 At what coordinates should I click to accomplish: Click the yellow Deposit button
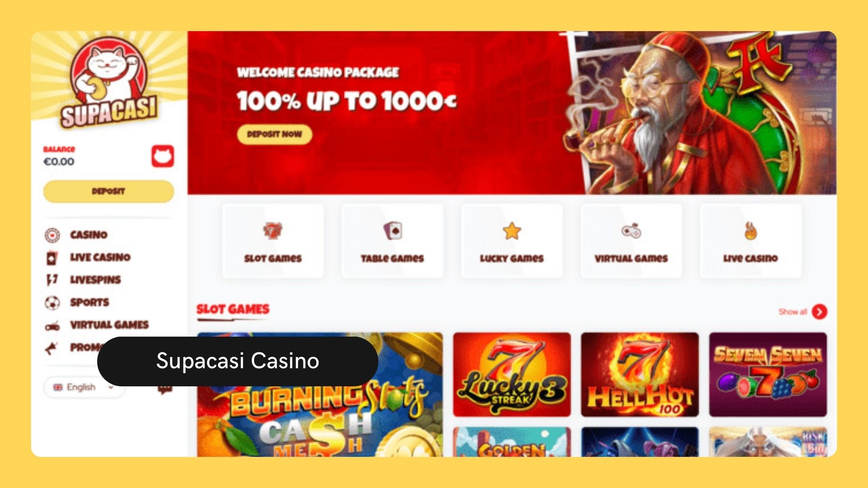pyautogui.click(x=108, y=191)
